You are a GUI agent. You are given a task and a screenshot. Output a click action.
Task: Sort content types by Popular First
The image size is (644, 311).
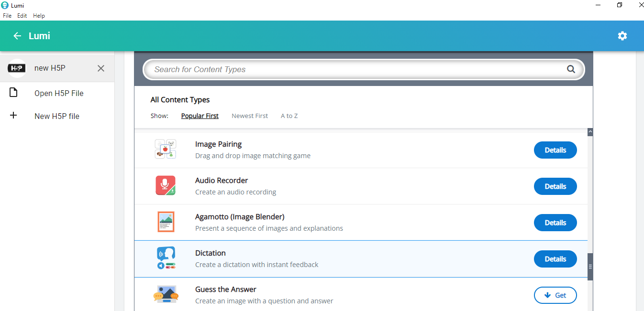coord(200,116)
